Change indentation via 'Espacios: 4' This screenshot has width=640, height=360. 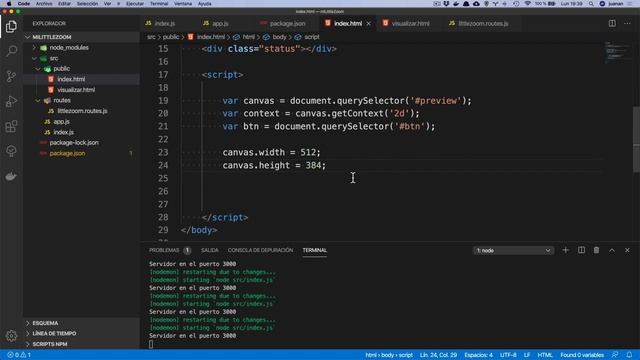(478, 355)
